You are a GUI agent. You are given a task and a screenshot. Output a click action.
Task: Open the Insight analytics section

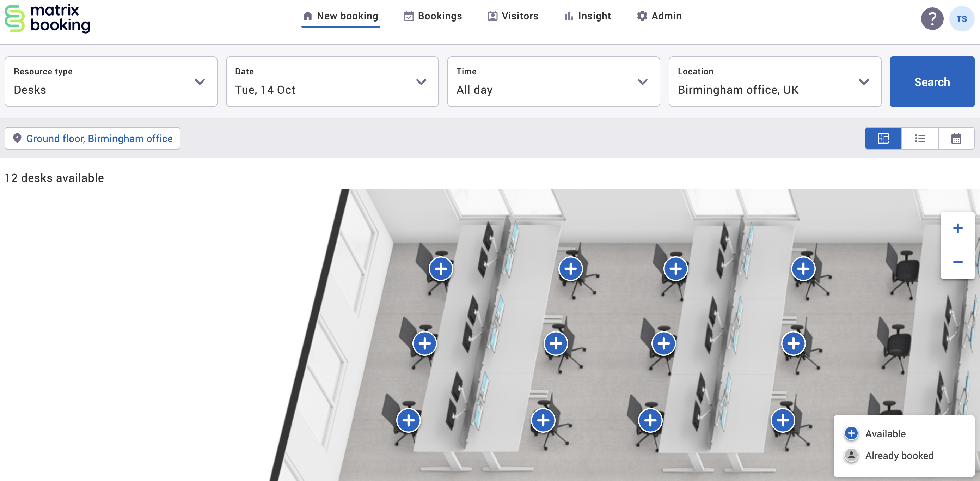click(x=587, y=16)
